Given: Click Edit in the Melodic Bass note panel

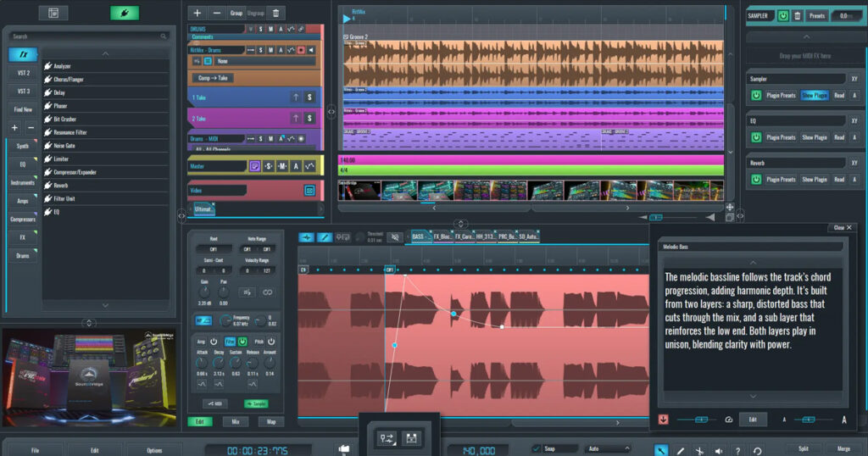Looking at the screenshot, I should (753, 420).
